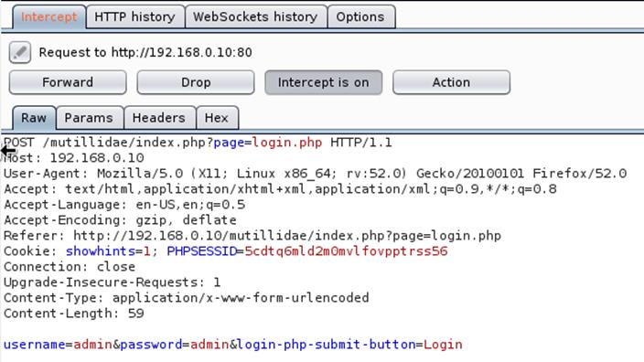Click the Login submit-button parameter value

[443, 345]
